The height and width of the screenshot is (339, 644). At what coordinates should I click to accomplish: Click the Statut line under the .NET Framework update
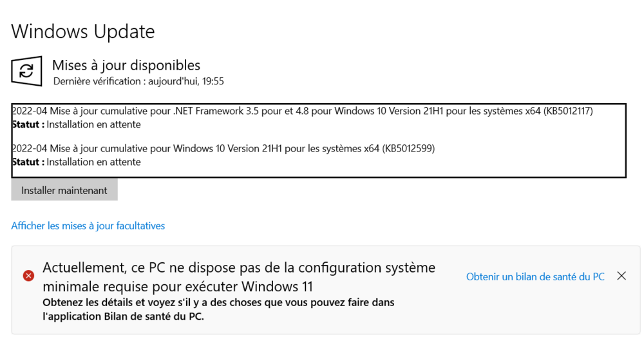[77, 124]
